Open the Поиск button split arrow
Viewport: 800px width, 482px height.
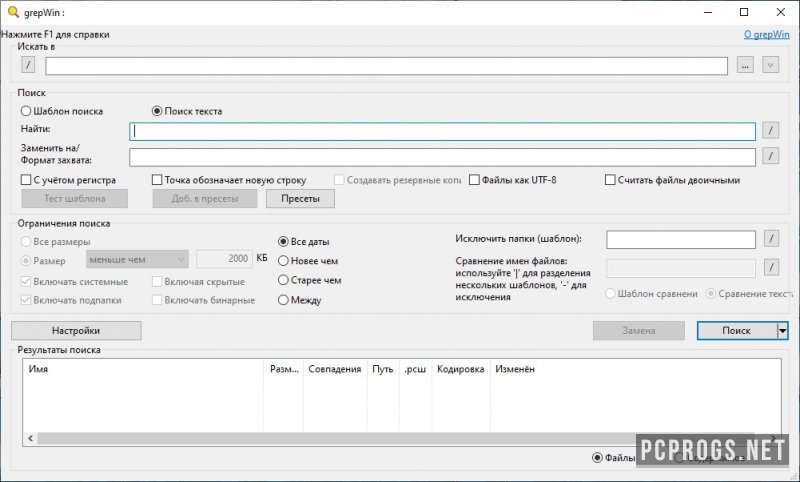782,330
